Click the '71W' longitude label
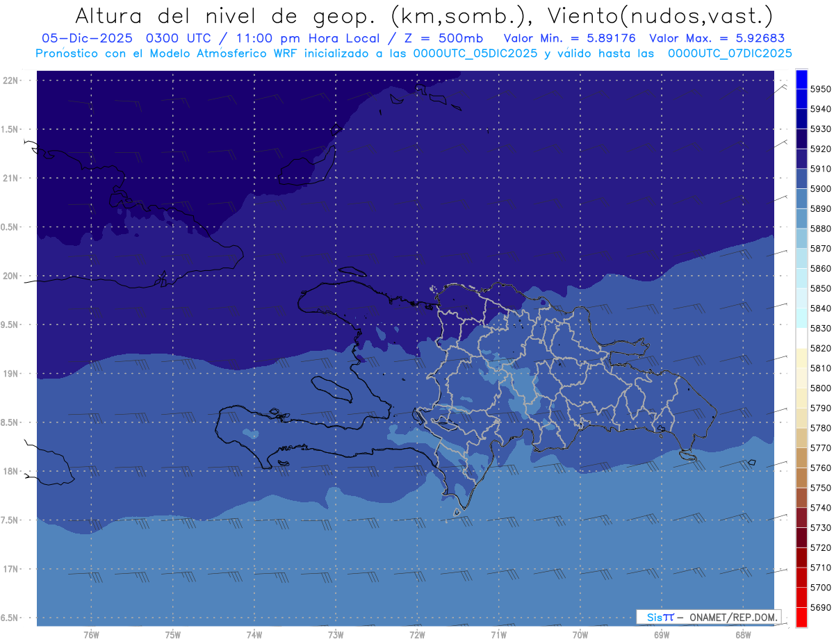This screenshot has height=644, width=834. 498,634
